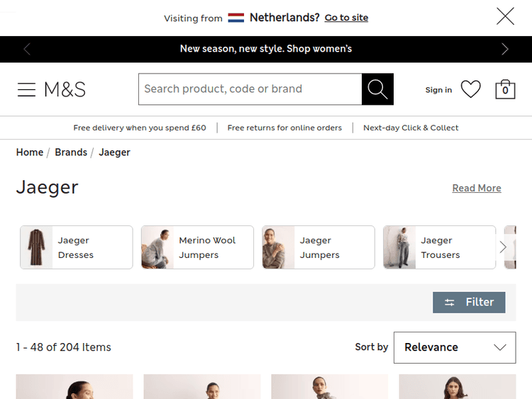This screenshot has height=399, width=532.
Task: Open the Sort by Relevance dropdown
Action: point(455,347)
